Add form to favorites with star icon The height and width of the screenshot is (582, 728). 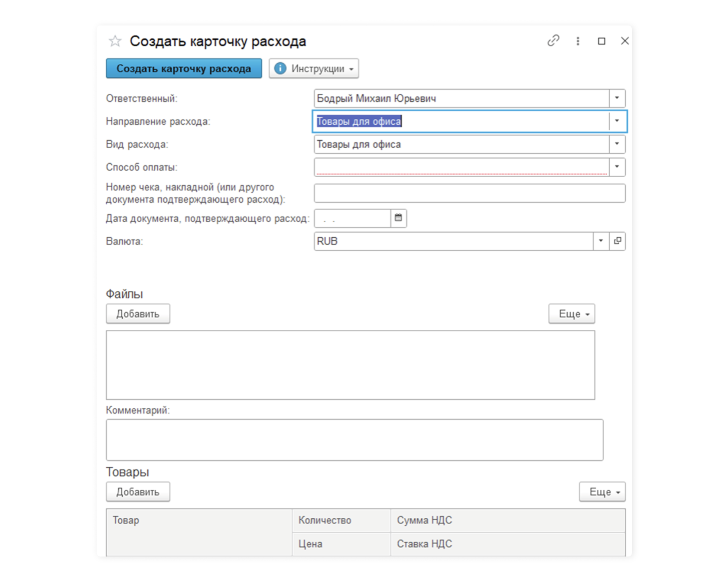point(115,41)
